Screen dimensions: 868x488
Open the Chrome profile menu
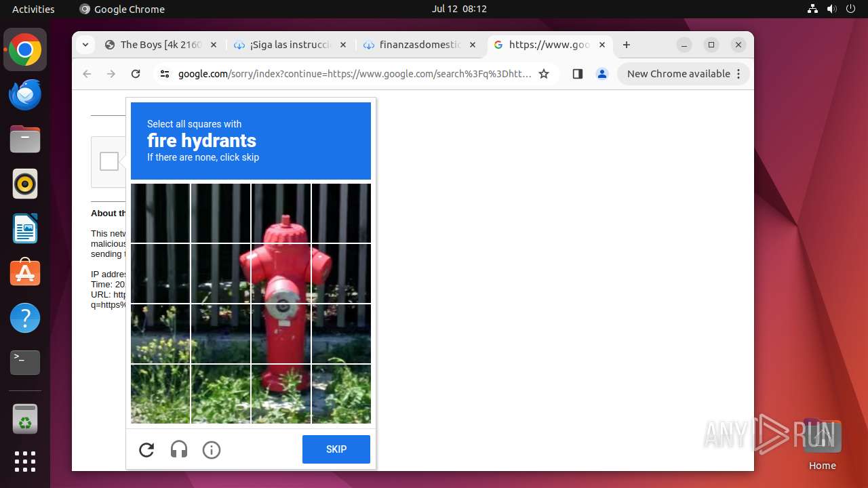[602, 74]
